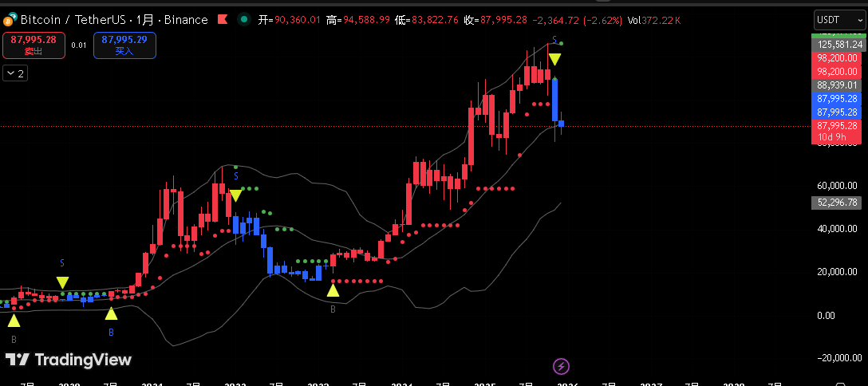Click the yellow buy arrow just before the 2021 rally

[x=111, y=313]
